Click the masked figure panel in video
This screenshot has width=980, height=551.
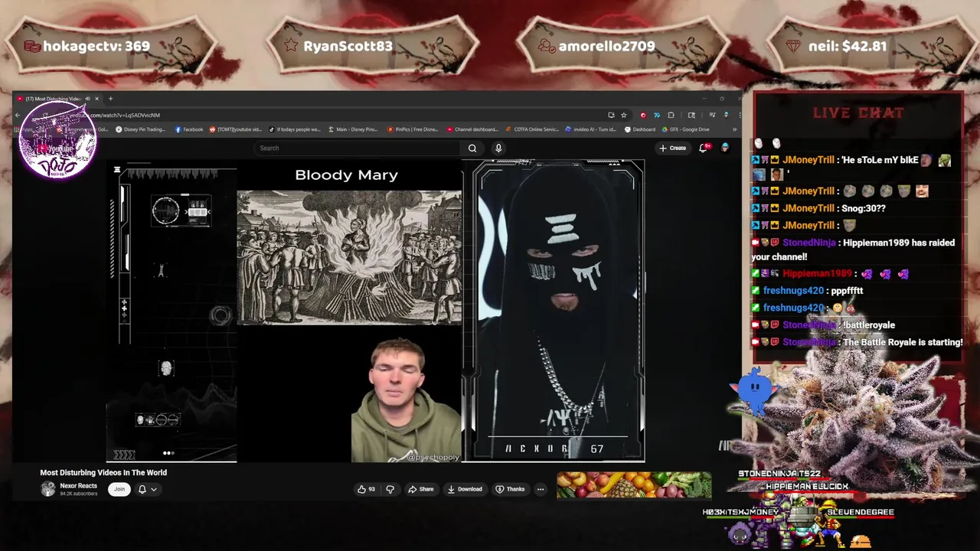[558, 310]
